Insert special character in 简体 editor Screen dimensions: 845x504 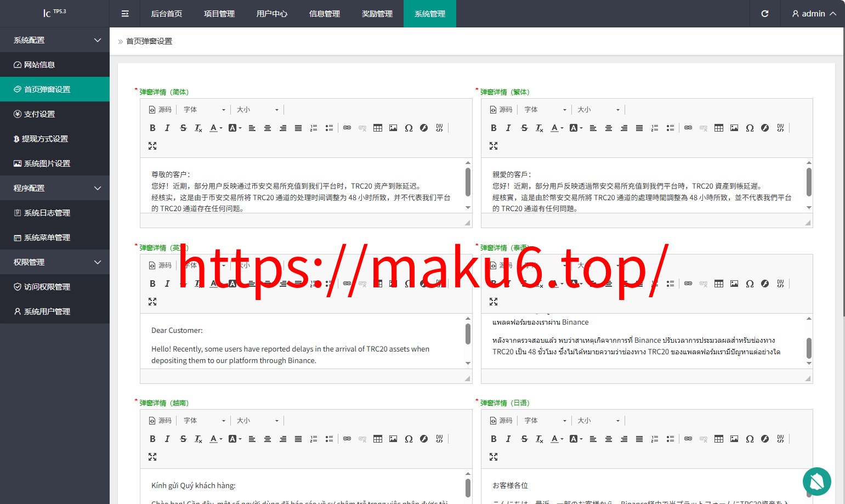(409, 128)
